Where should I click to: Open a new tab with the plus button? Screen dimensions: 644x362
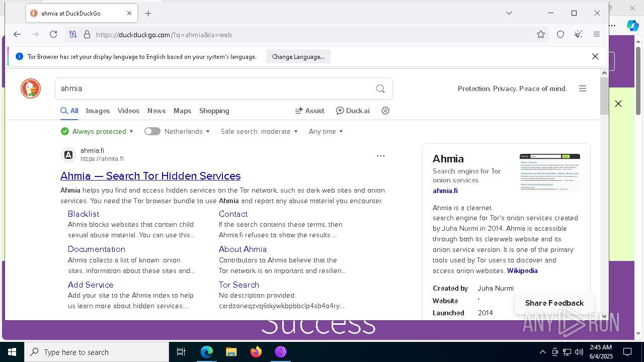[x=148, y=14]
